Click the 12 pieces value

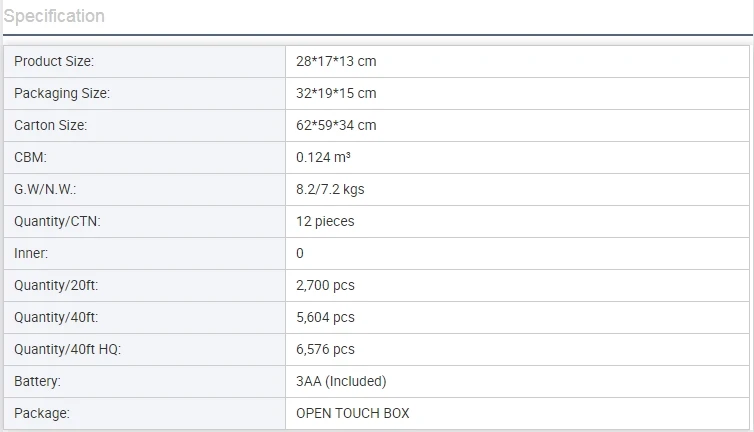point(325,221)
